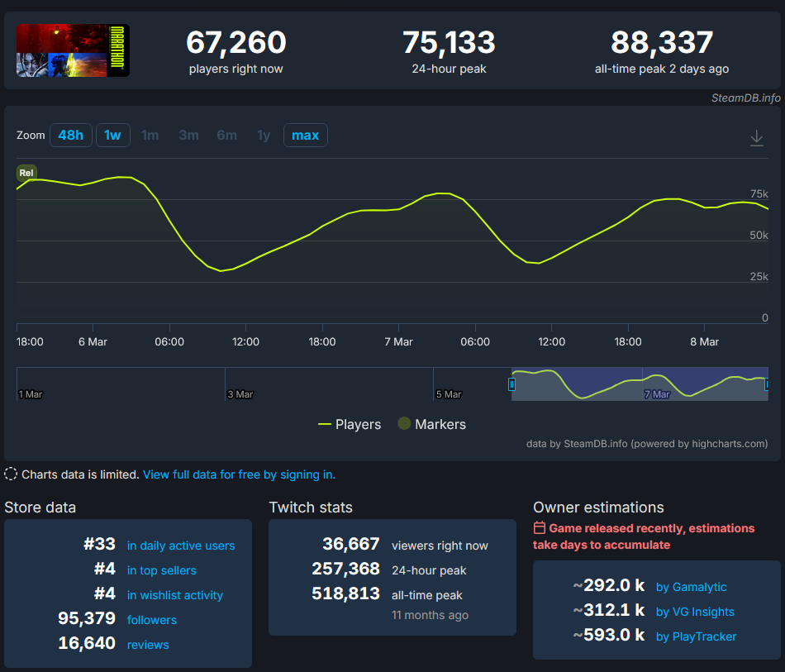Click the '~593.0 k' owner estimate
This screenshot has height=672, width=785.
click(x=609, y=635)
